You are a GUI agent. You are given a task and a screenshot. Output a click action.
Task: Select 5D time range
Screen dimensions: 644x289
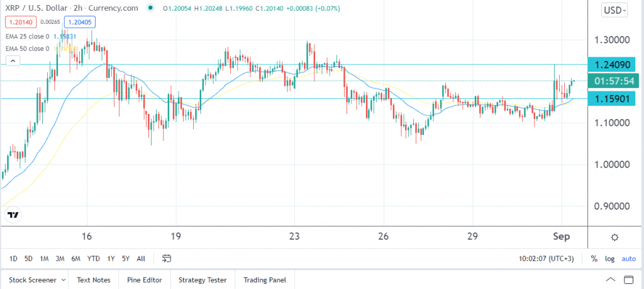(28, 259)
